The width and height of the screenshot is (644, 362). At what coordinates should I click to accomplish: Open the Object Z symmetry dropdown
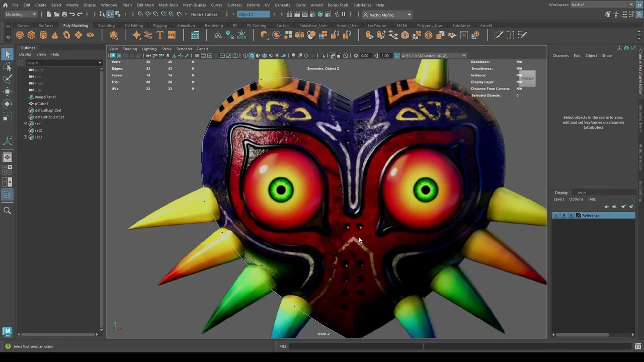point(254,14)
